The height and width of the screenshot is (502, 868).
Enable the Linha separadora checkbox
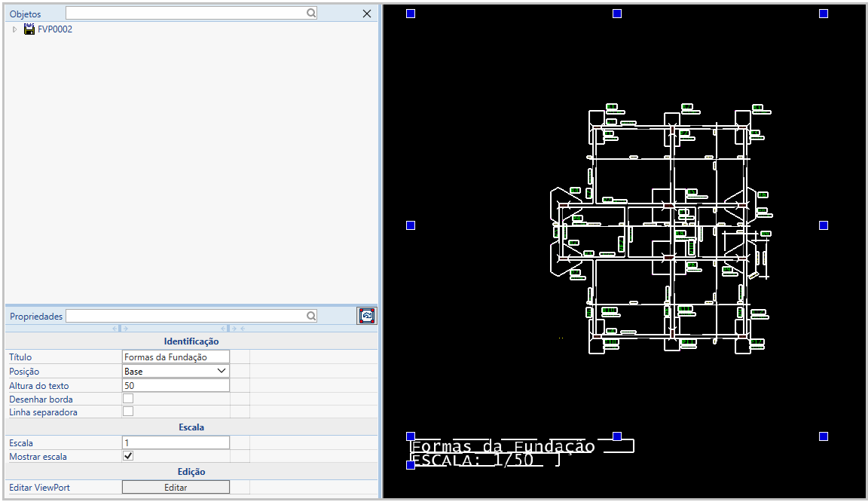pos(128,412)
